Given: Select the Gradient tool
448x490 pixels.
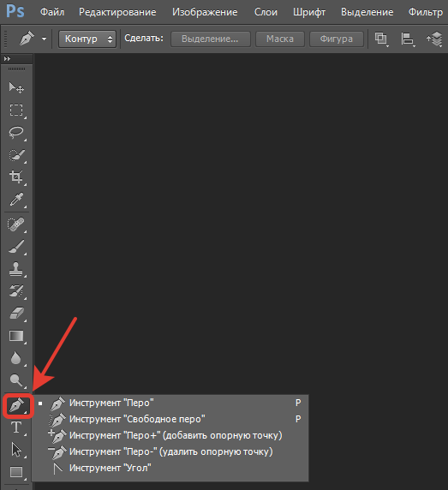Looking at the screenshot, I should [x=16, y=336].
